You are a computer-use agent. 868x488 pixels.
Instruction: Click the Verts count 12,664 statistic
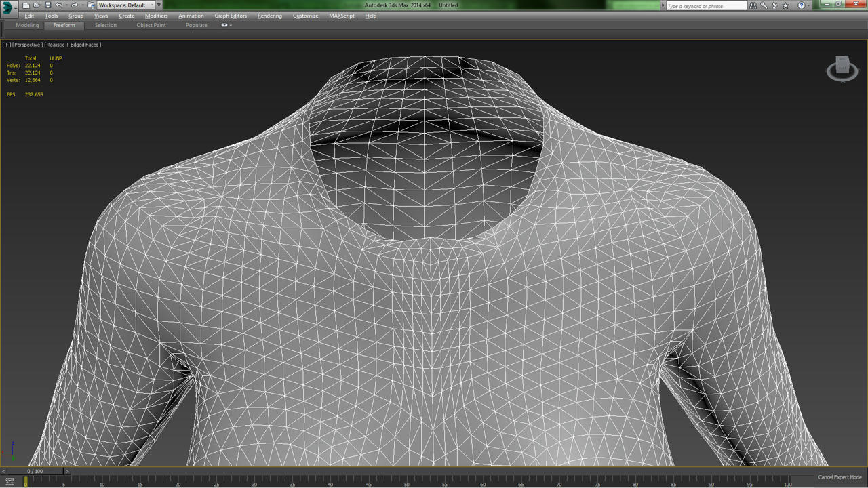click(33, 80)
